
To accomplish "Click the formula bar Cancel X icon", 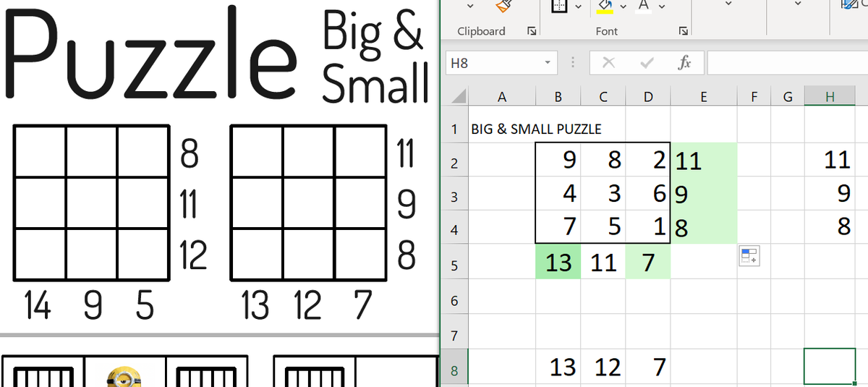I will point(608,63).
